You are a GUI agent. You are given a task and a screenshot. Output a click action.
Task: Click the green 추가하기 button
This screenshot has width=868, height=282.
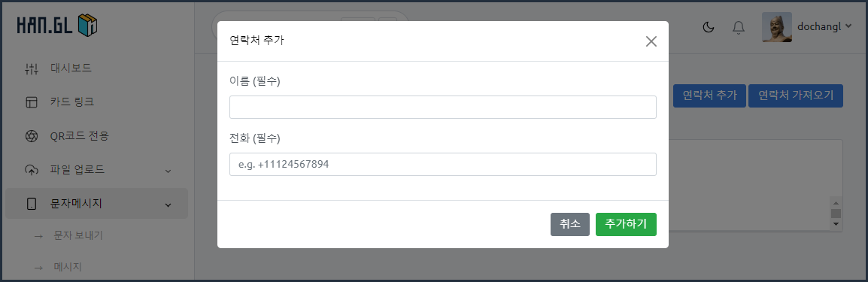click(x=626, y=224)
